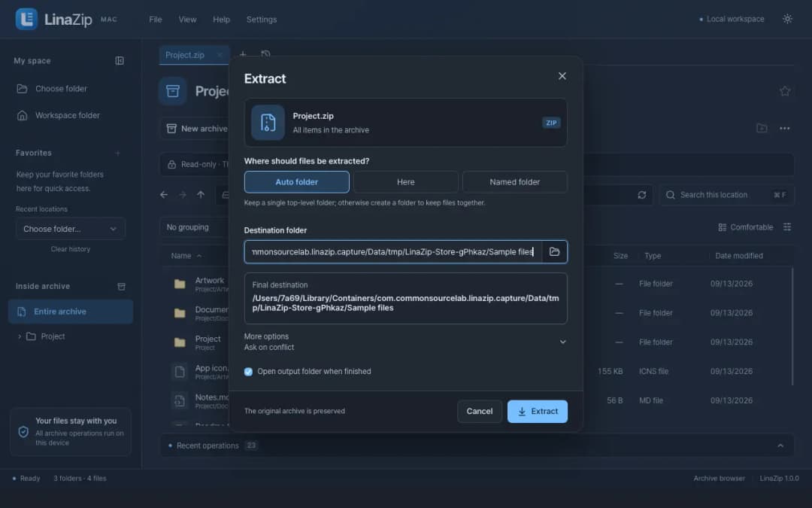Image resolution: width=812 pixels, height=508 pixels.
Task: Click the MD file type cell
Action: (651, 400)
